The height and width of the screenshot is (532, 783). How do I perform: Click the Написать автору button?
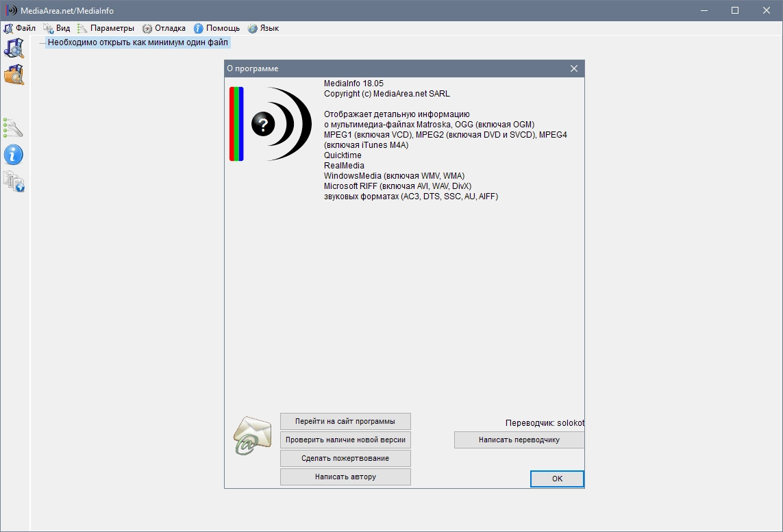(x=345, y=477)
